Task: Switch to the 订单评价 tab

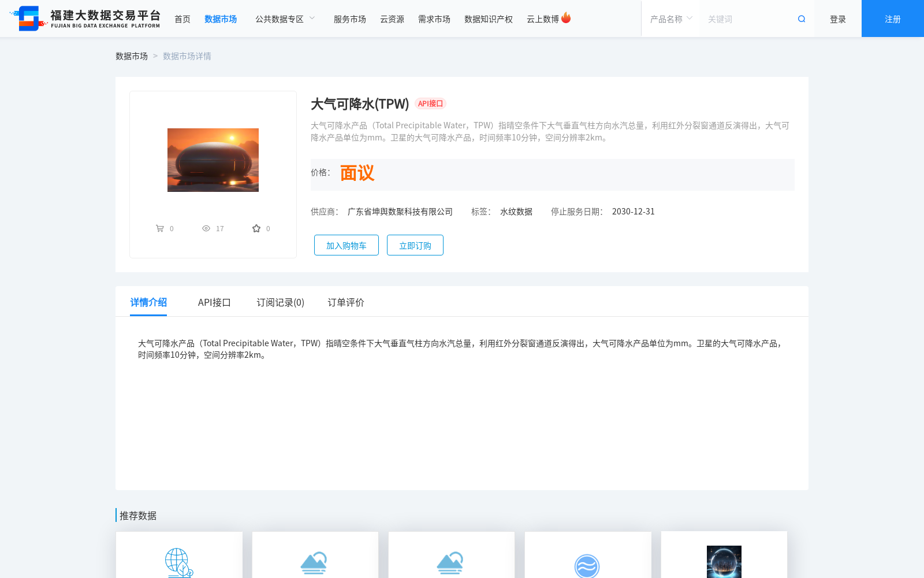Action: [346, 302]
